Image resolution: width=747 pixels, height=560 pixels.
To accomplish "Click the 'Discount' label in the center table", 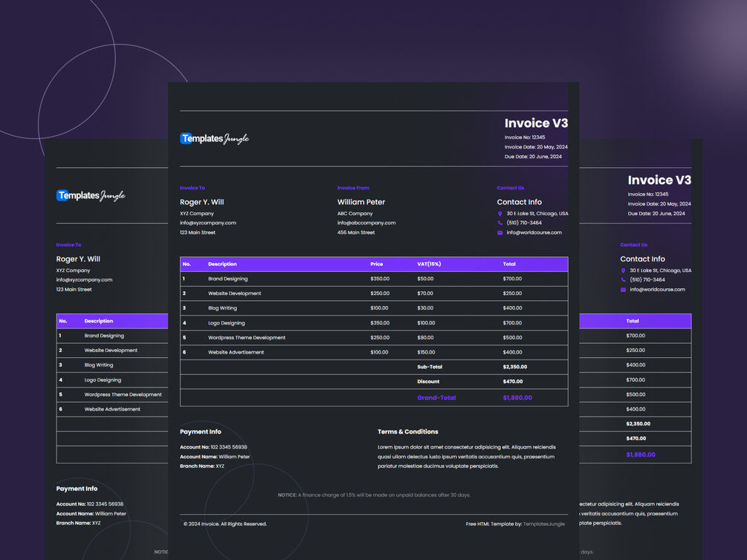I will (428, 382).
